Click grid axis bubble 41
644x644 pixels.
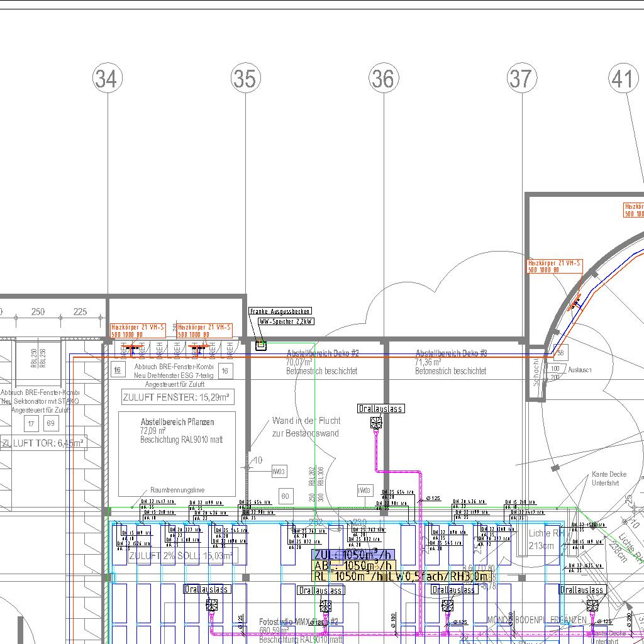(623, 79)
